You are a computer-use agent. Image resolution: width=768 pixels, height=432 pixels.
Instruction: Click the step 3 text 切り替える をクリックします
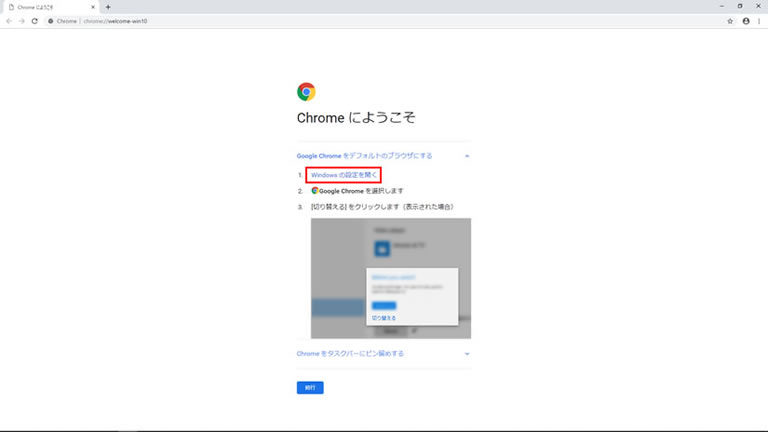pyautogui.click(x=383, y=207)
